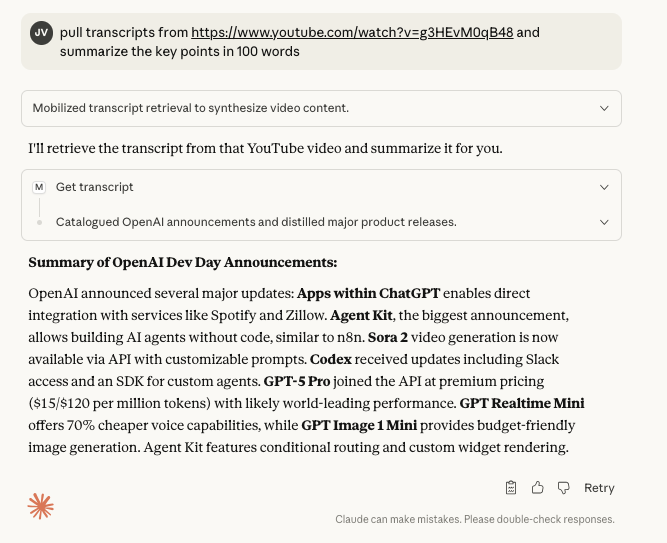Viewport: 667px width, 543px height.
Task: Click the orange Claude starburst logo
Action: [41, 506]
